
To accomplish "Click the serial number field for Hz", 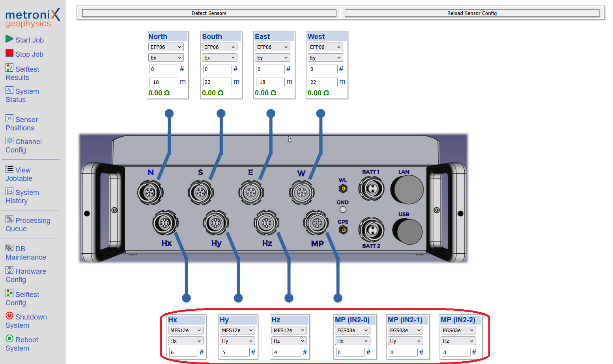I will 286,352.
